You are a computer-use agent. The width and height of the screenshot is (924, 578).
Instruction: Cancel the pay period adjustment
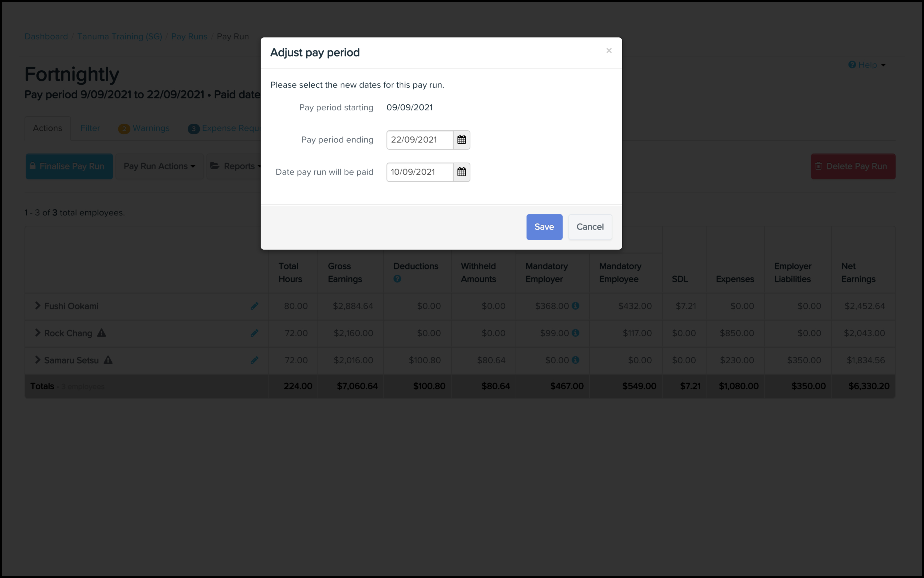(590, 227)
